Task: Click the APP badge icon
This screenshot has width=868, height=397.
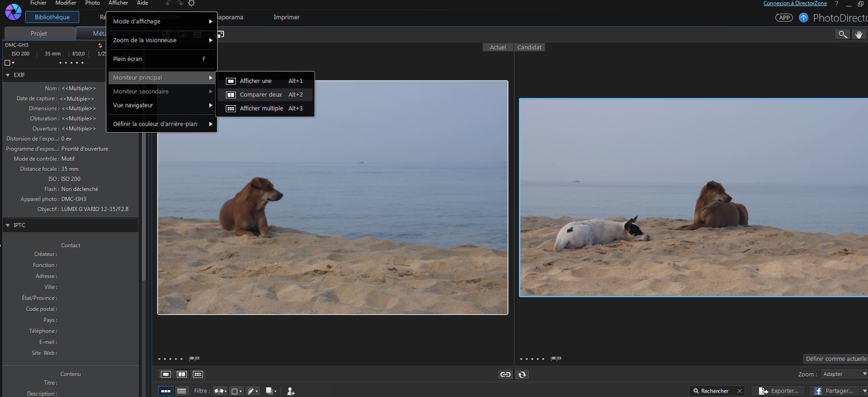Action: [784, 17]
